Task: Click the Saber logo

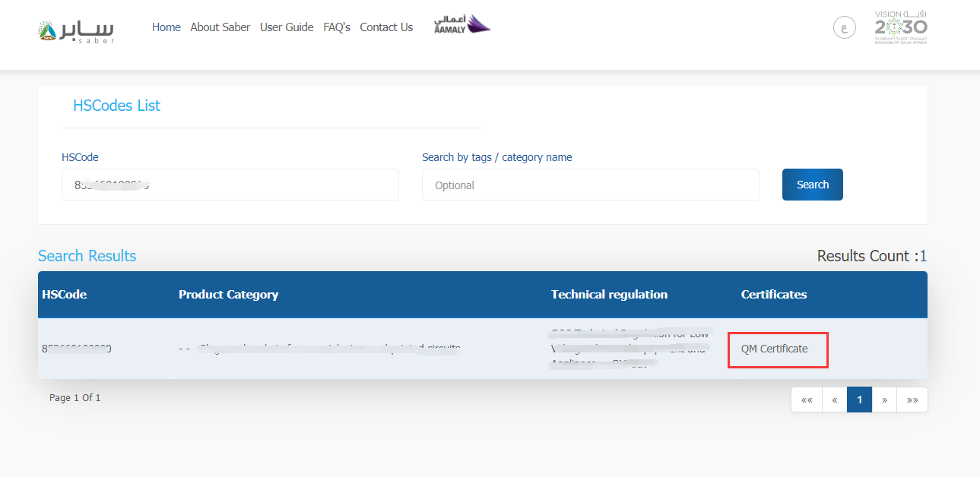Action: [x=76, y=30]
